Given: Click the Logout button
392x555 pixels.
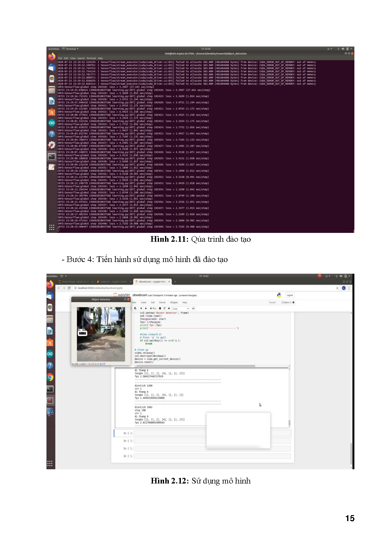Looking at the screenshot, I should [290, 295].
